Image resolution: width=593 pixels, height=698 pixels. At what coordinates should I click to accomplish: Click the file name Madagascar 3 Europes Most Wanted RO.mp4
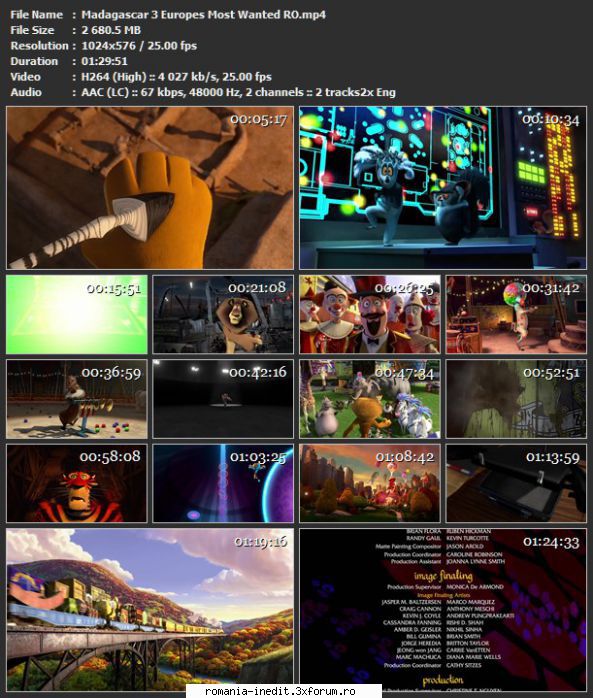click(203, 15)
